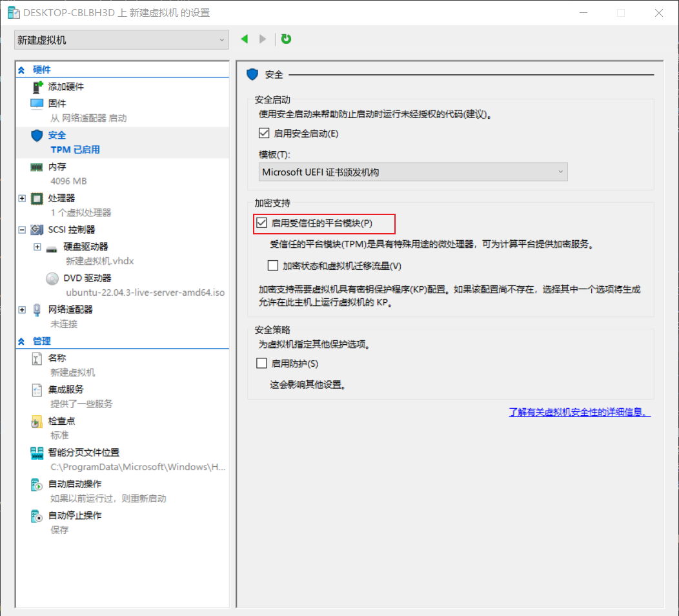Open 智能分页文件位置 settings
This screenshot has width=679, height=616.
coord(83,453)
